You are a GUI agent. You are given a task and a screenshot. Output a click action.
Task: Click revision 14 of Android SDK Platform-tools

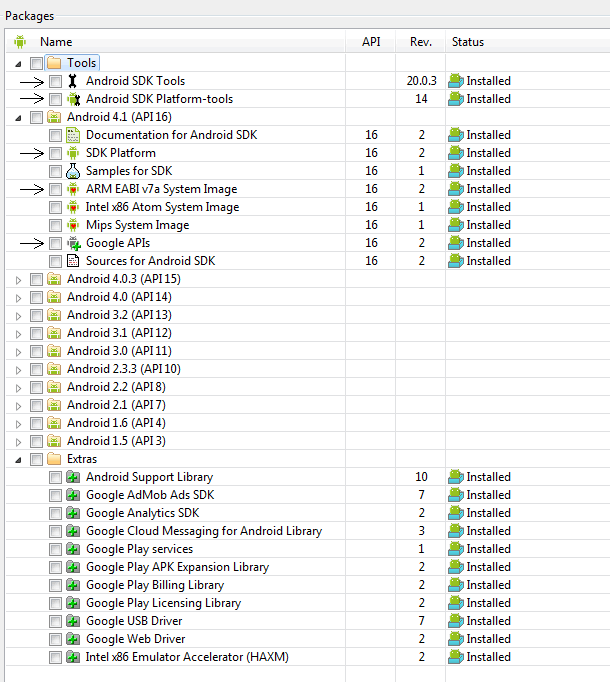(x=421, y=99)
